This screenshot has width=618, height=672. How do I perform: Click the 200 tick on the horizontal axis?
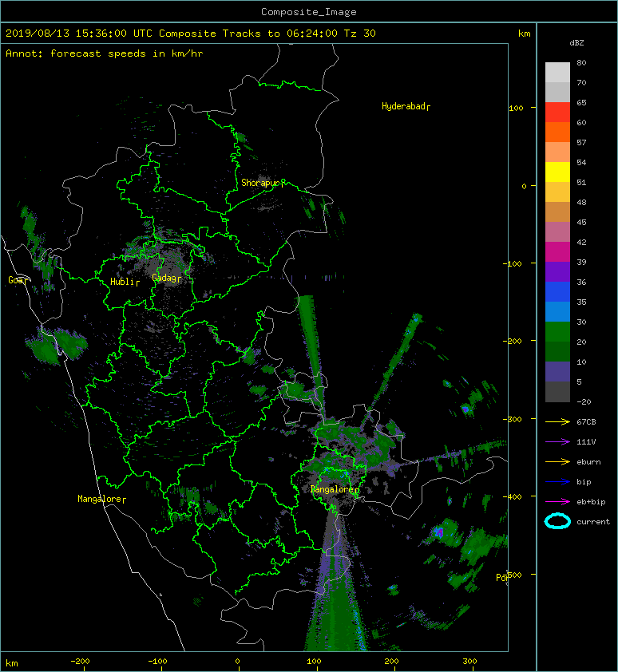click(x=391, y=662)
